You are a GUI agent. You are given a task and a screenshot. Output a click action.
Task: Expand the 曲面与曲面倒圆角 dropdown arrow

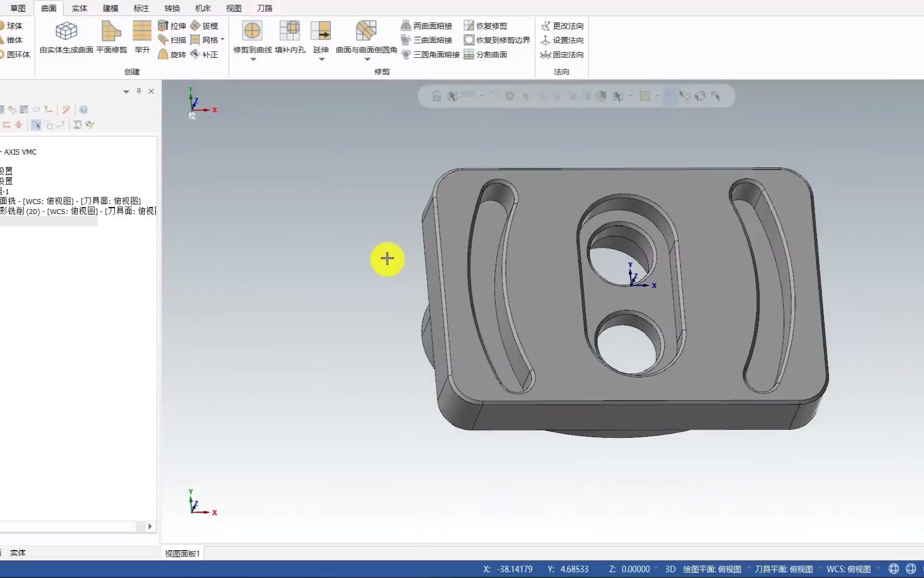(x=367, y=59)
